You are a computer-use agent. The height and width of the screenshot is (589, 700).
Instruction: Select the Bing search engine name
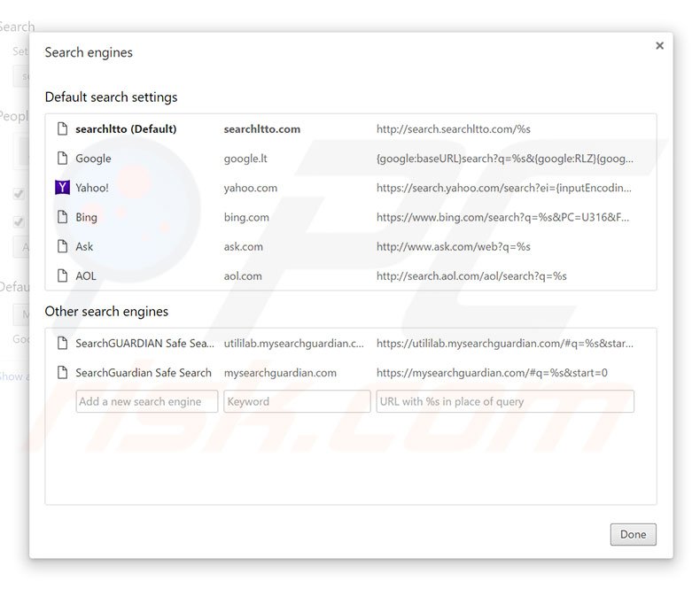coord(86,217)
